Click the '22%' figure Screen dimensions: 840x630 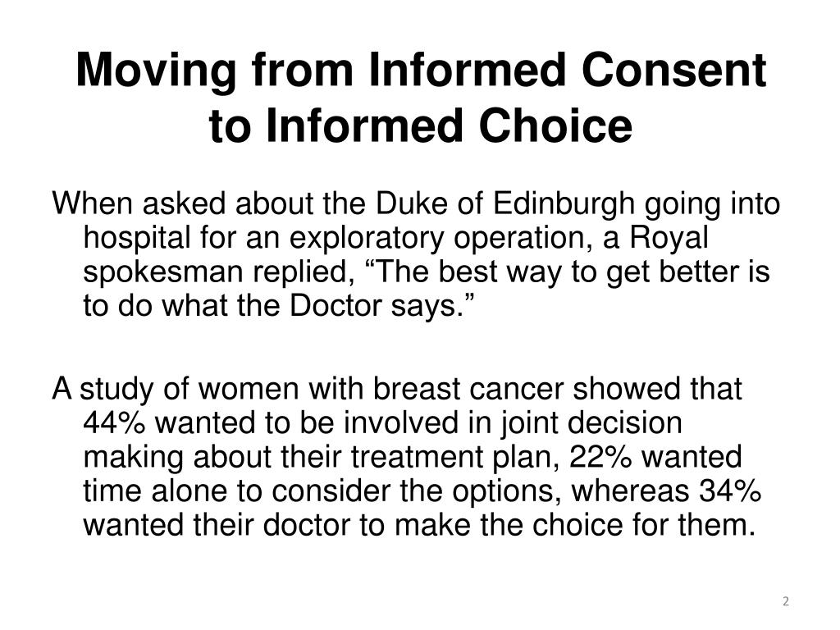[x=600, y=457]
